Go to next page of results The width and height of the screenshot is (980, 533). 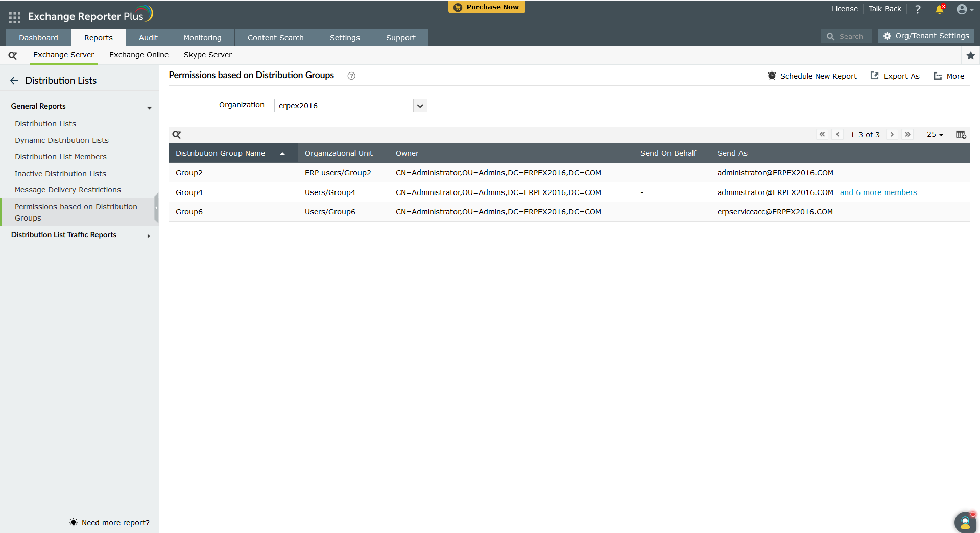[892, 134]
